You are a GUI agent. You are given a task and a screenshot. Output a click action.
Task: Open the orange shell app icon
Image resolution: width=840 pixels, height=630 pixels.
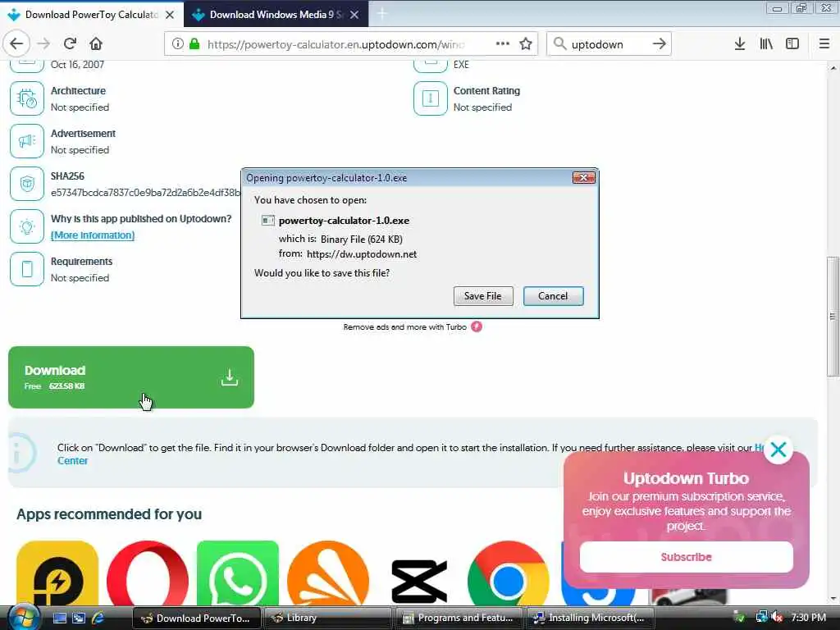coord(328,573)
